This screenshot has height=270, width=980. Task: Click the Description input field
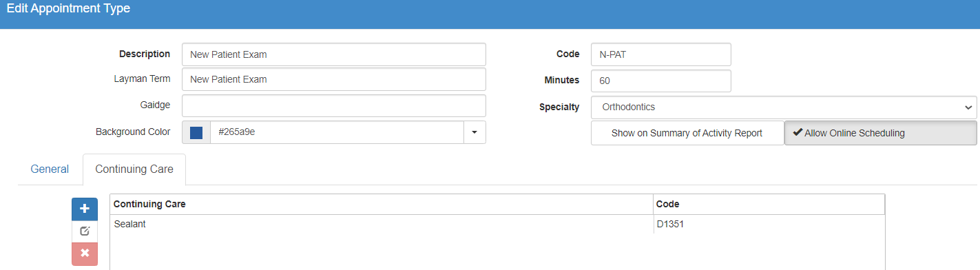pyautogui.click(x=334, y=54)
